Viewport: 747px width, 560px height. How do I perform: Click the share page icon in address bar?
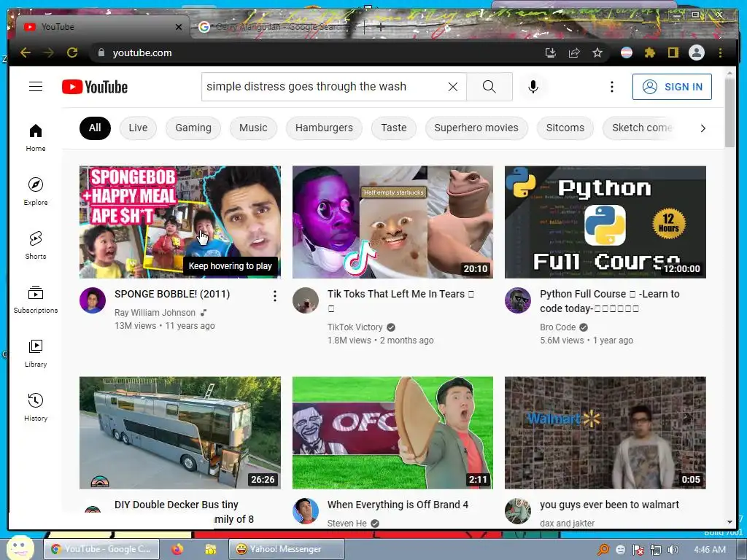574,52
